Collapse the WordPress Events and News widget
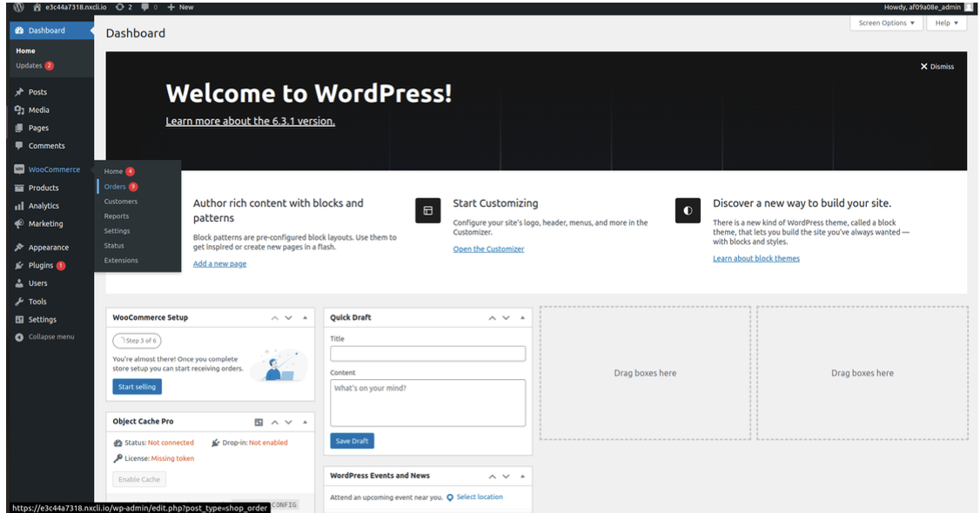 pos(522,476)
